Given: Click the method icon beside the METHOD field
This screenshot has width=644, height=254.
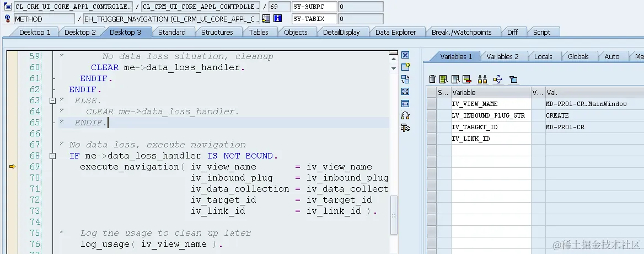Looking at the screenshot, I should pos(7,18).
